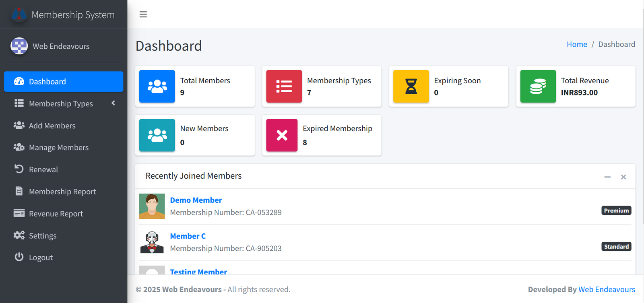This screenshot has width=644, height=303.
Task: Click the pink Expired Membership X icon
Action: (282, 135)
